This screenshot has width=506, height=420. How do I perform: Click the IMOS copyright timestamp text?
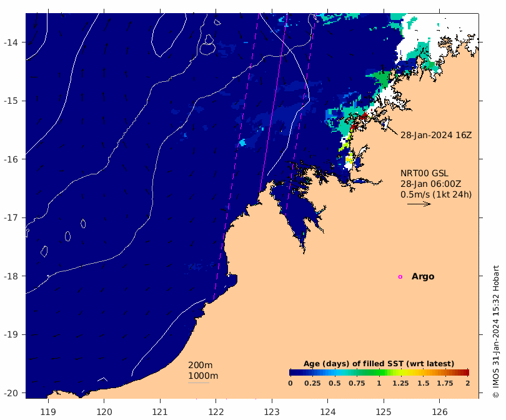(x=496, y=331)
